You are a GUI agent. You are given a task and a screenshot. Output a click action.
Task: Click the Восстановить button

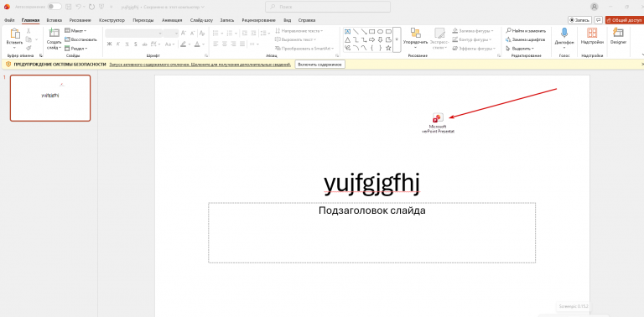pyautogui.click(x=80, y=39)
